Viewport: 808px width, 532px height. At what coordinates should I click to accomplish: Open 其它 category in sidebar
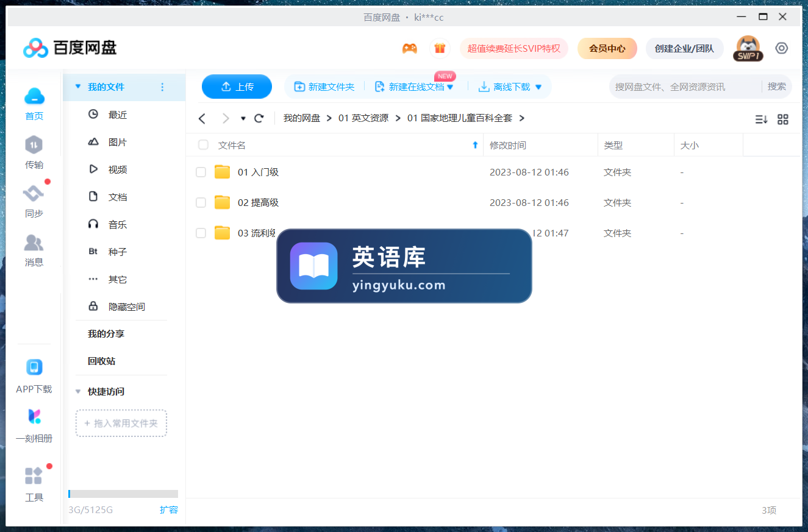(x=118, y=279)
